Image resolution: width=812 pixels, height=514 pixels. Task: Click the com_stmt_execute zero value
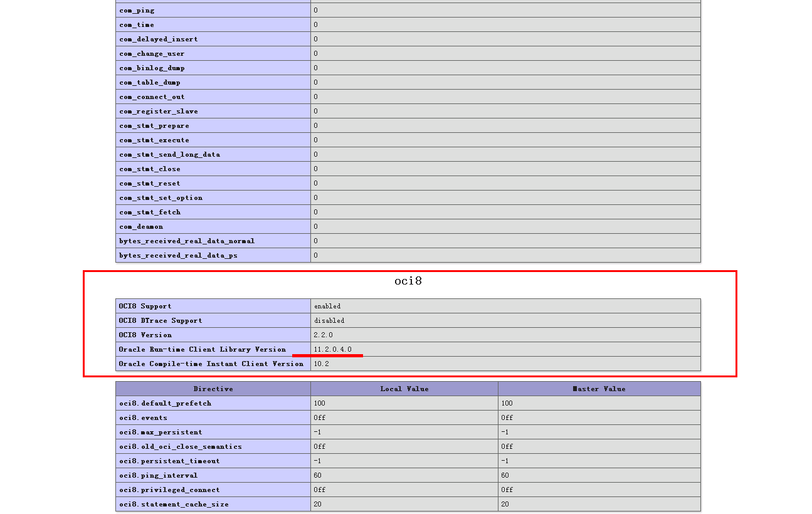click(x=315, y=140)
